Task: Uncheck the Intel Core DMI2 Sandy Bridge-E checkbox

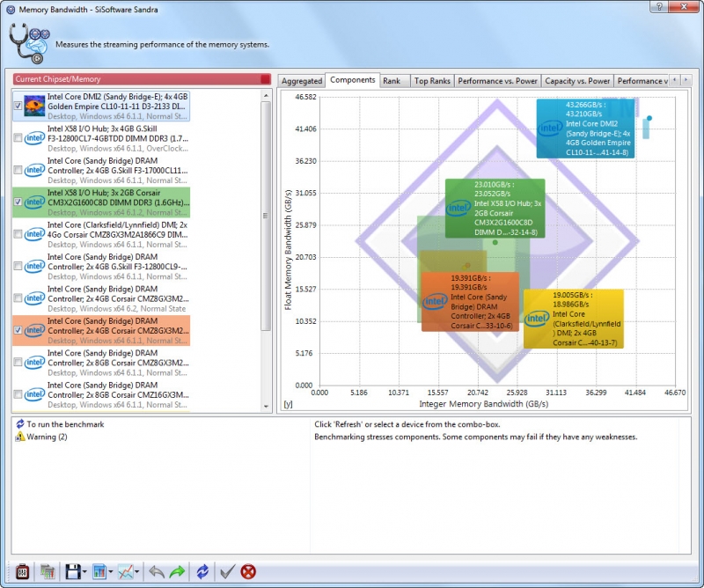Action: click(18, 106)
